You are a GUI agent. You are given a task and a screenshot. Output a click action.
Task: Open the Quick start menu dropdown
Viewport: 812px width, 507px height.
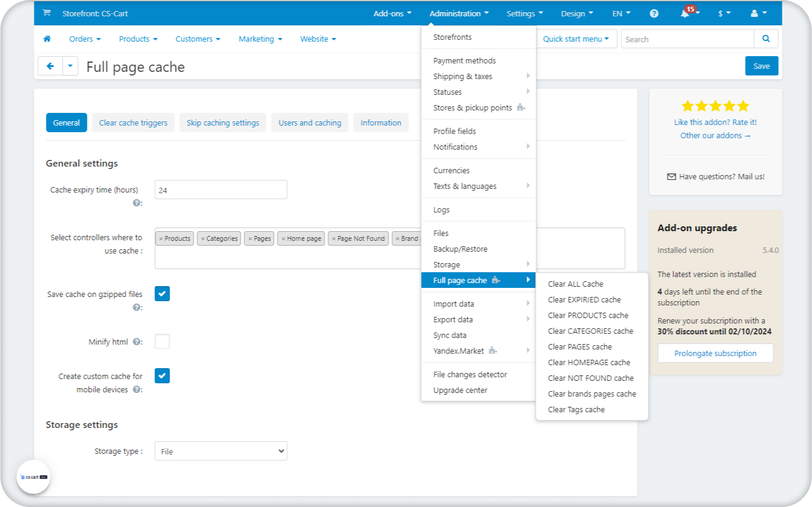(576, 39)
